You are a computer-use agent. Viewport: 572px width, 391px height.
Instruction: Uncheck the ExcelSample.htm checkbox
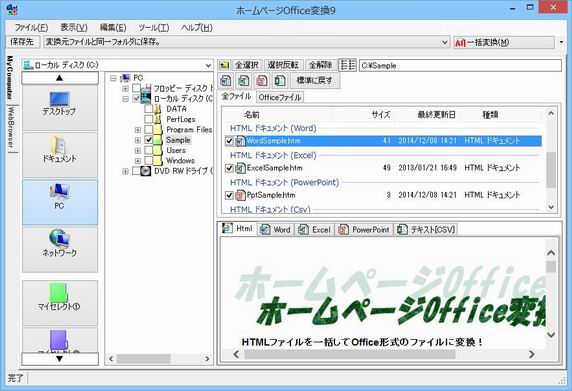coord(229,168)
